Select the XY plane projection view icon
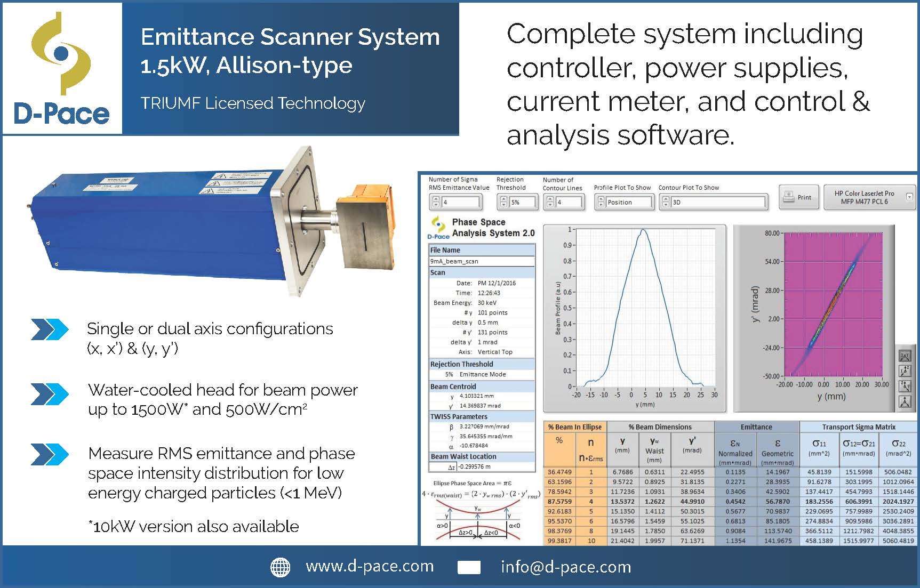This screenshot has height=588, width=920. click(905, 356)
